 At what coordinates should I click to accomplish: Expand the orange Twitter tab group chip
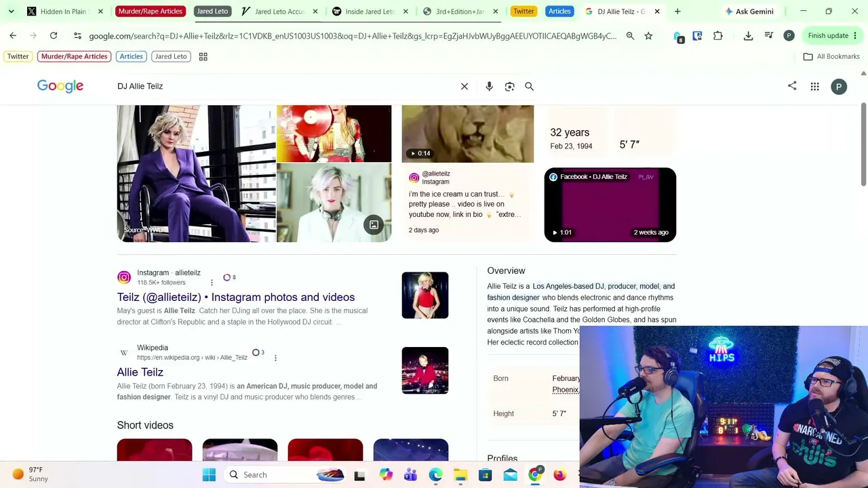[524, 12]
